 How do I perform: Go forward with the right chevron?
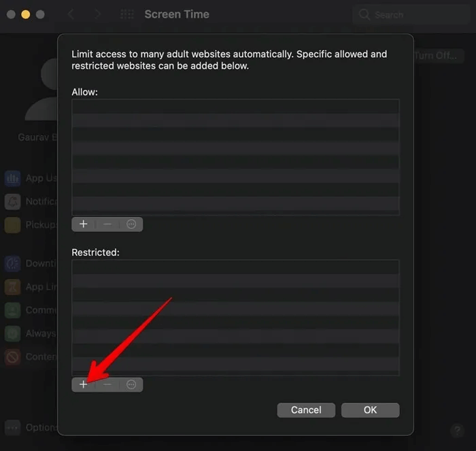(x=98, y=14)
